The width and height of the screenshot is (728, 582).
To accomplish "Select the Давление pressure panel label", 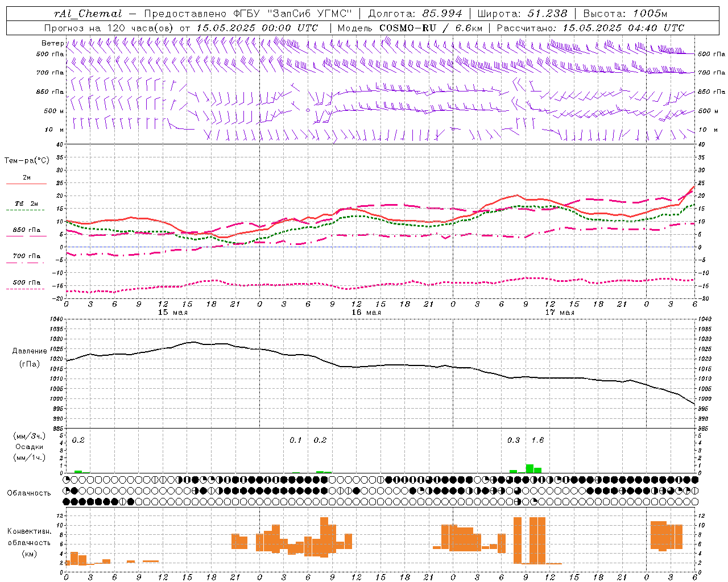I will pos(30,351).
